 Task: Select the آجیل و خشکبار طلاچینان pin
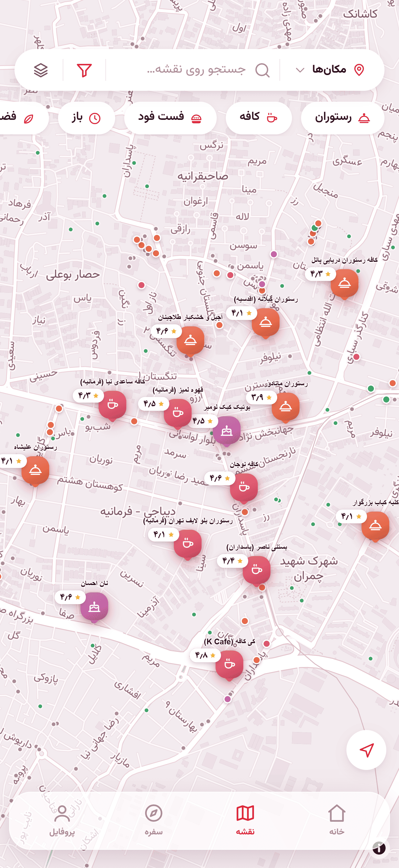190,341
